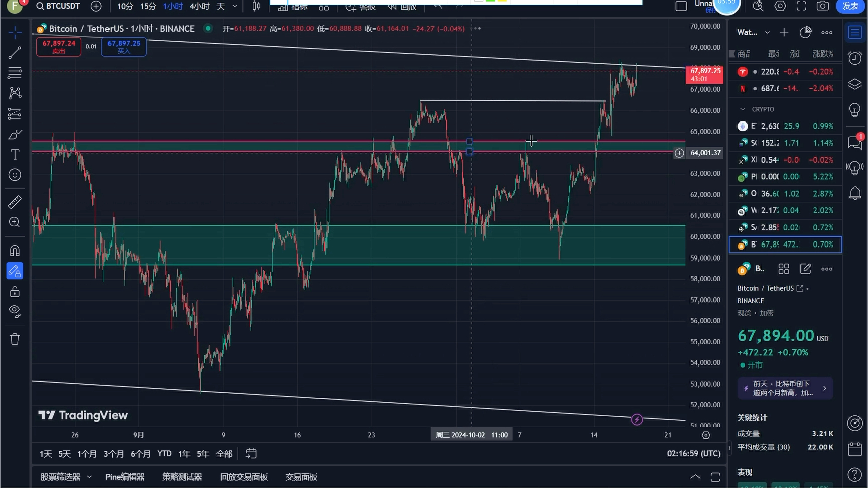Open the alerts clock panel in right sidebar
Viewport: 868px width, 488px height.
point(854,58)
